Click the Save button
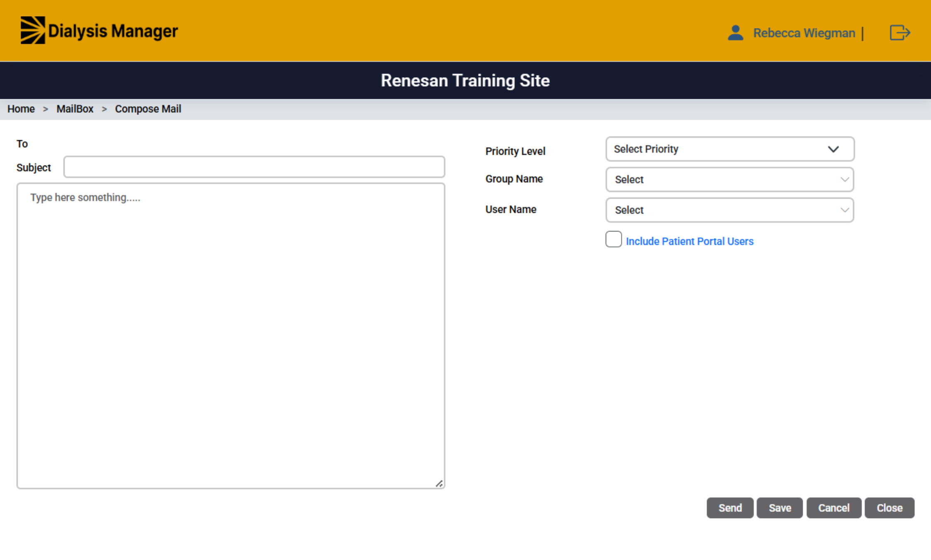The width and height of the screenshot is (931, 560). click(780, 508)
